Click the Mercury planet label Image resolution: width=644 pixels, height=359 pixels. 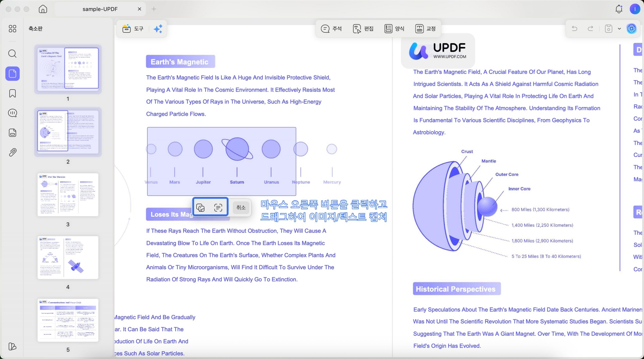point(332,182)
